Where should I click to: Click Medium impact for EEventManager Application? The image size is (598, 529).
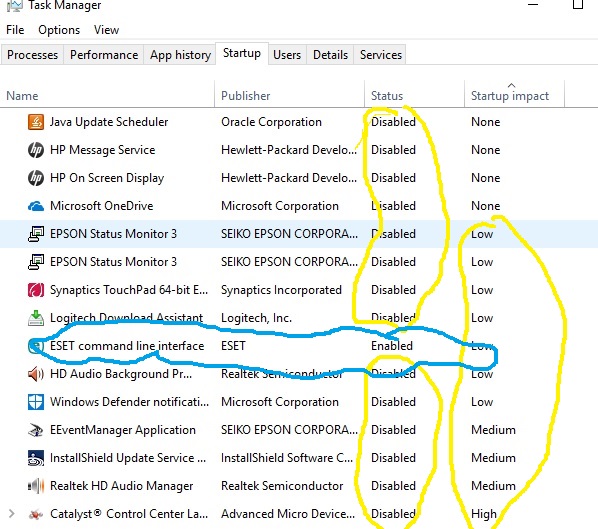493,430
